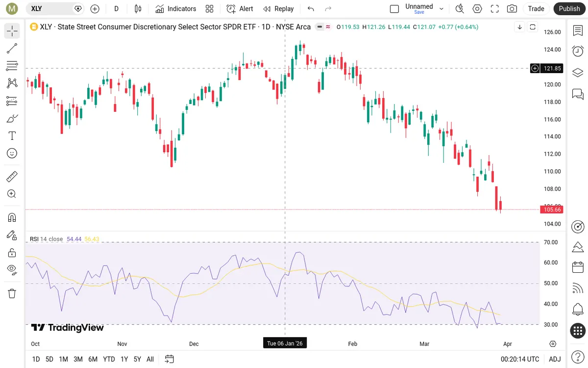Click the Publish button

pos(569,9)
